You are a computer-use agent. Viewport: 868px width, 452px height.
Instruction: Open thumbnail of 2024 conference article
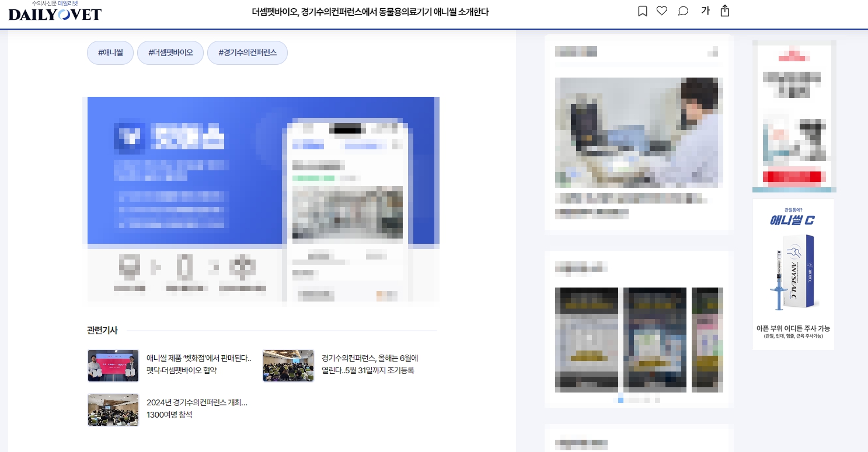[x=113, y=410]
